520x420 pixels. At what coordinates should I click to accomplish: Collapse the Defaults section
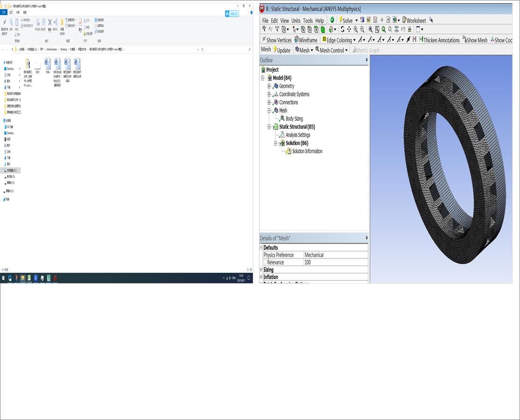261,248
